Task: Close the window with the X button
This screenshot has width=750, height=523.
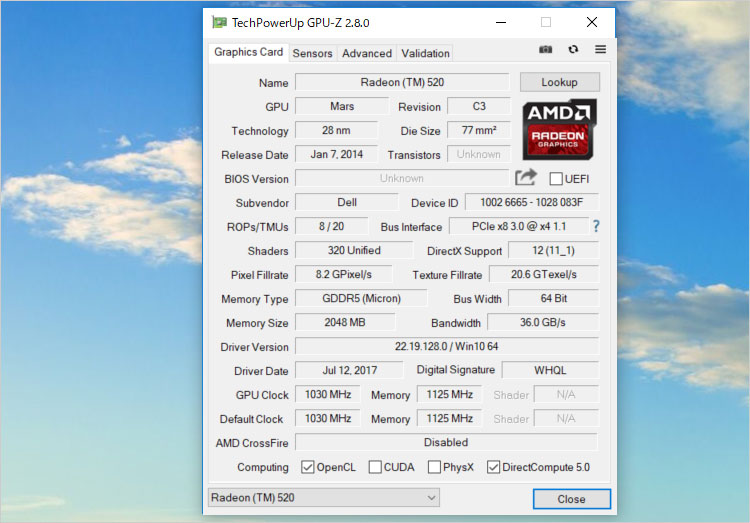Action: click(592, 22)
